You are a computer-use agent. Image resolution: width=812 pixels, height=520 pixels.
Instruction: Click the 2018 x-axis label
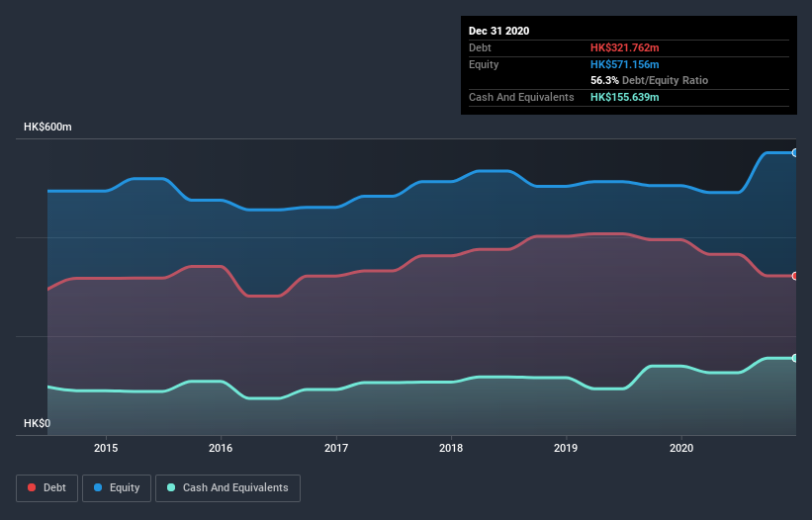[x=451, y=448]
